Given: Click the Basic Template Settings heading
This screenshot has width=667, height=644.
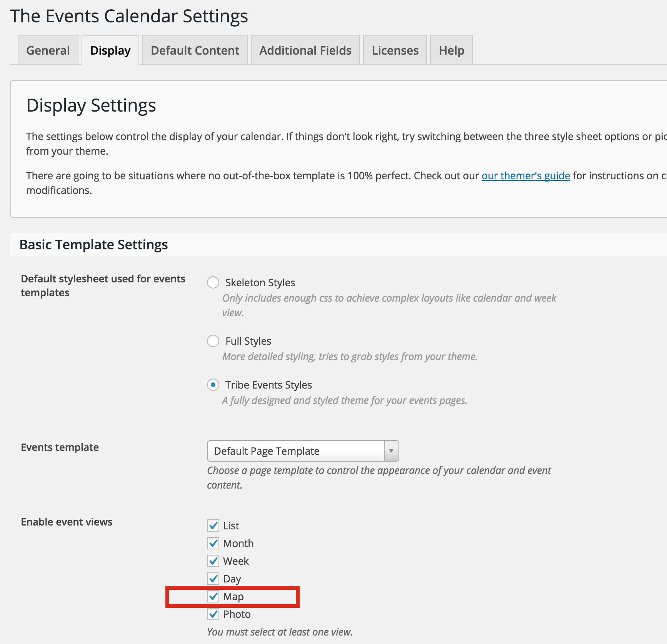Looking at the screenshot, I should pyautogui.click(x=93, y=245).
